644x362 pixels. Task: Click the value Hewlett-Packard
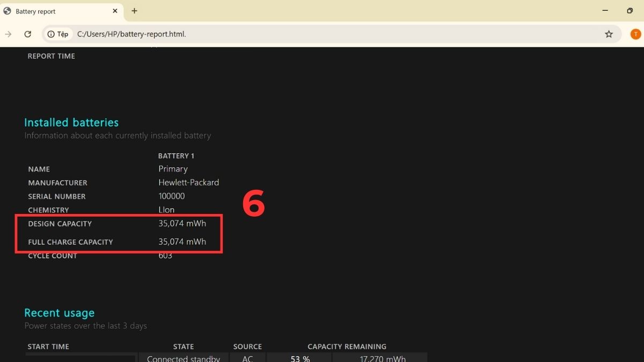(x=188, y=182)
